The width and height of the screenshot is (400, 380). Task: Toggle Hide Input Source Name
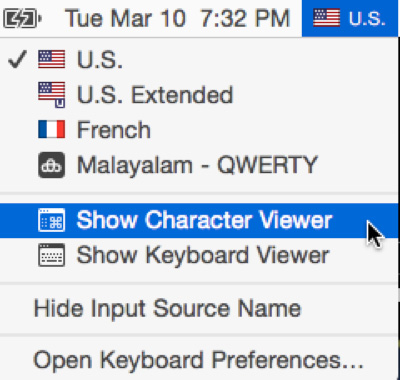point(199,309)
